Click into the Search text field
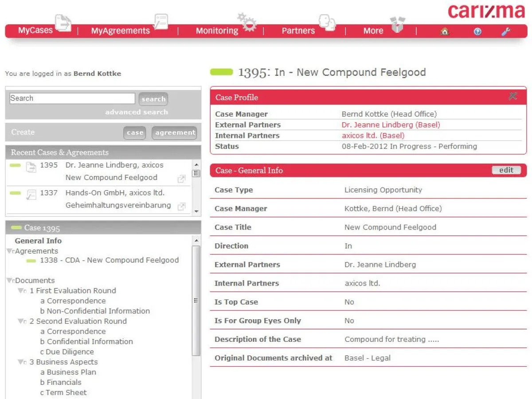The image size is (532, 399). click(x=72, y=98)
